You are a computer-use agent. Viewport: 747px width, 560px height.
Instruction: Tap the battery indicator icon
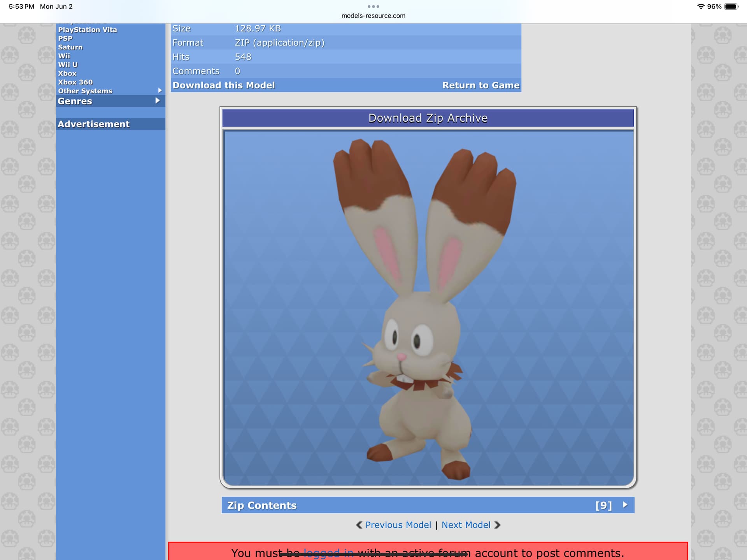click(x=731, y=7)
